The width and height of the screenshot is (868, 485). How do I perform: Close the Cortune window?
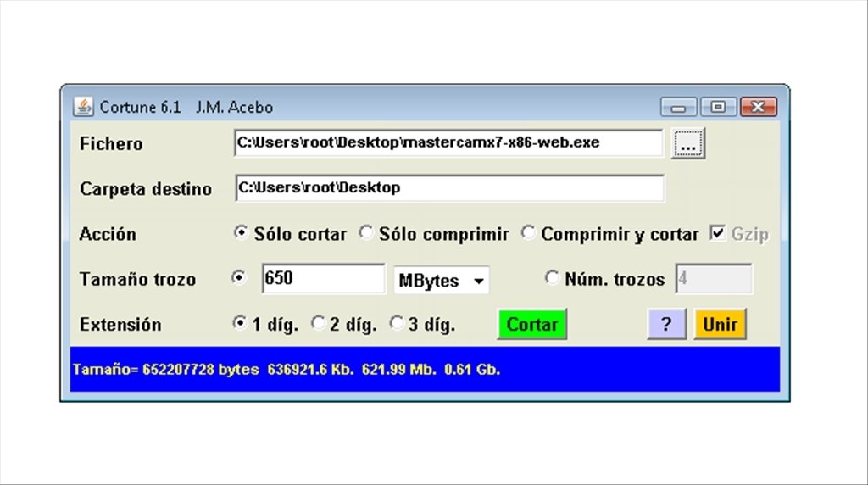tap(759, 107)
